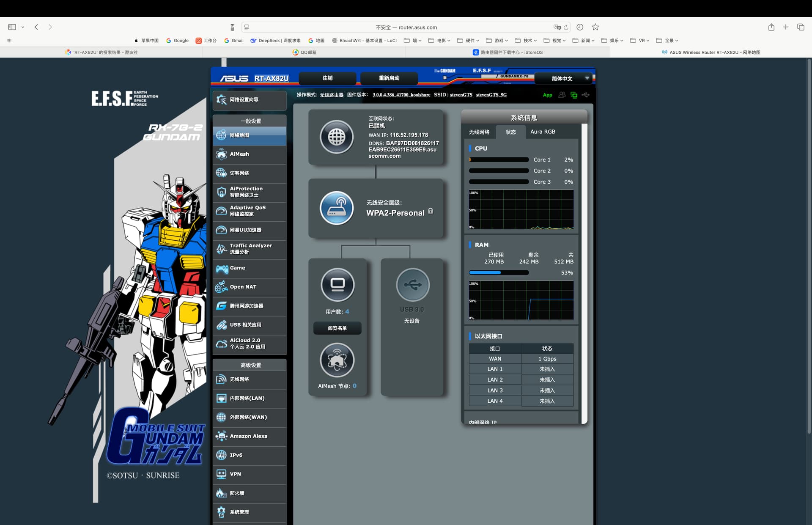Click the firmware version link
The image size is (812, 525).
click(401, 95)
